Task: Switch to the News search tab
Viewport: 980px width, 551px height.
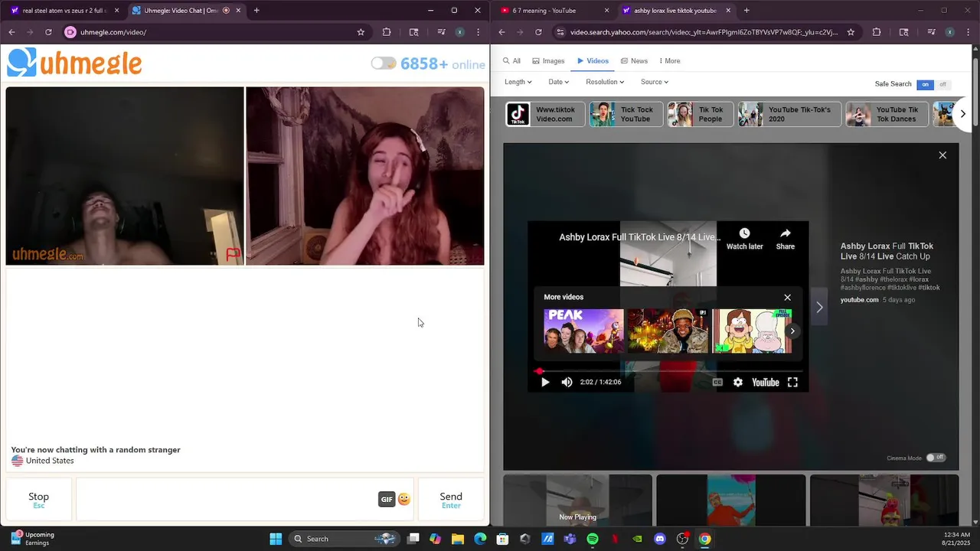Action: [634, 61]
